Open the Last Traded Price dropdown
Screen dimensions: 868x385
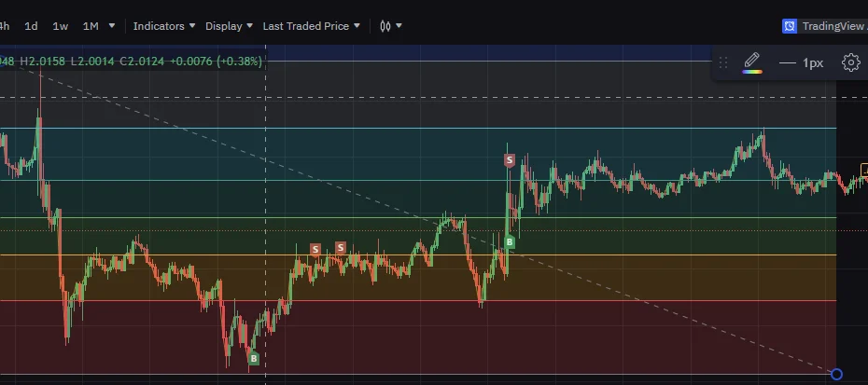pos(311,26)
